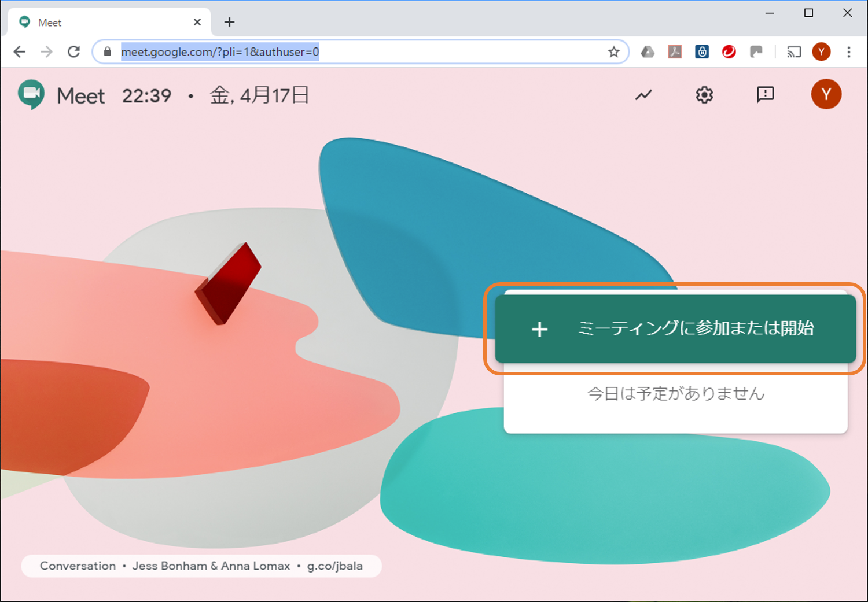868x602 pixels.
Task: Open Chrome three-dot menu
Action: pyautogui.click(x=849, y=52)
